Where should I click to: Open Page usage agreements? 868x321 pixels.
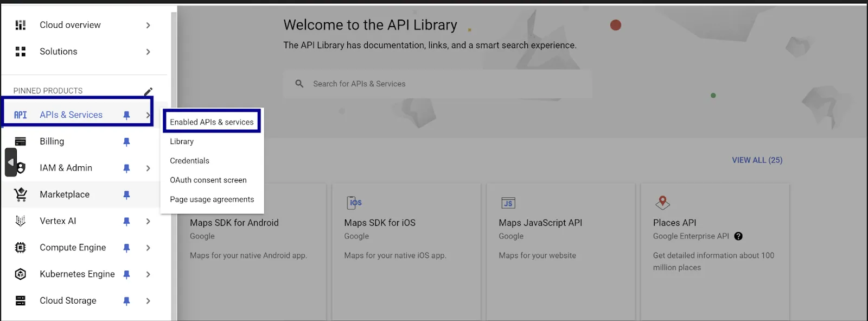[212, 199]
